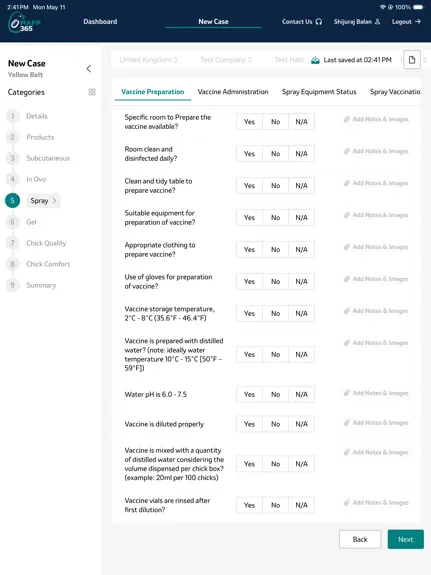Viewport: 431px width, 575px height.
Task: Collapse sidebar with the back chevron icon
Action: click(x=89, y=69)
